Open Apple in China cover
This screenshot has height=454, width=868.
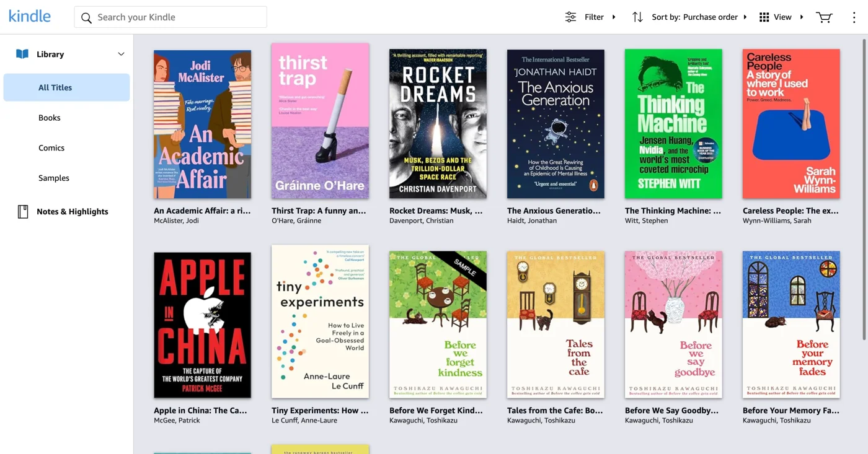pyautogui.click(x=203, y=325)
